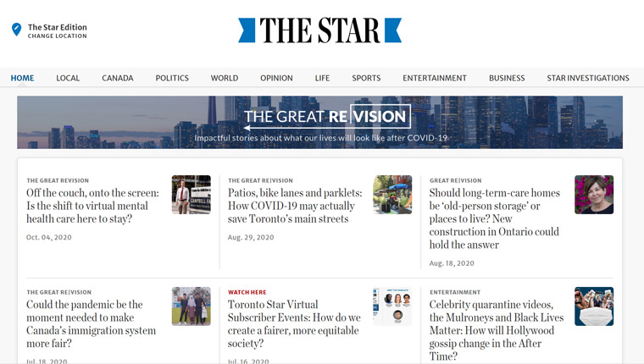Screen dimensions: 644x364
Task: Open the family on lawn thumbnail
Action: point(192,306)
